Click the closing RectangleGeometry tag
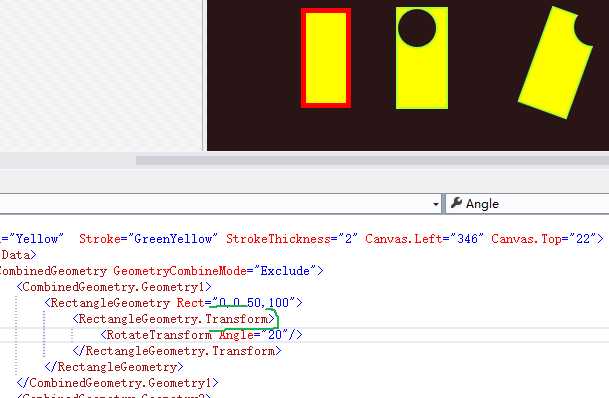The image size is (609, 398). [x=114, y=367]
